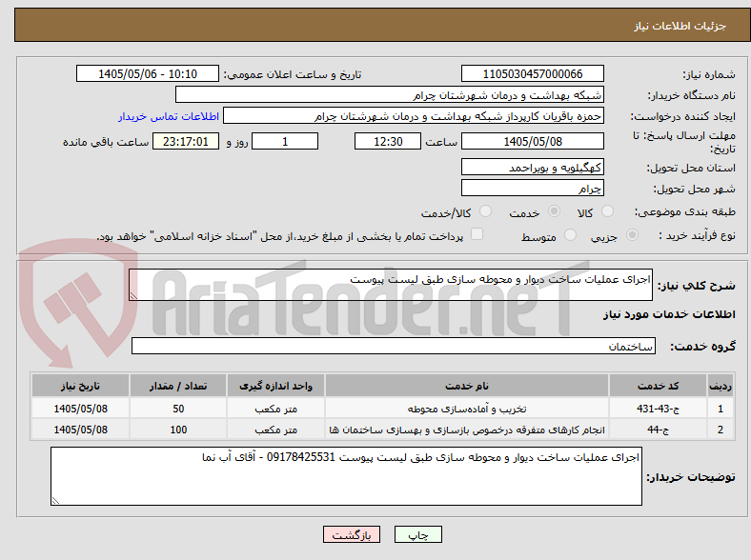Click the جزئیات اطلاعات نیاز page header
The image size is (751, 560).
[x=680, y=26]
